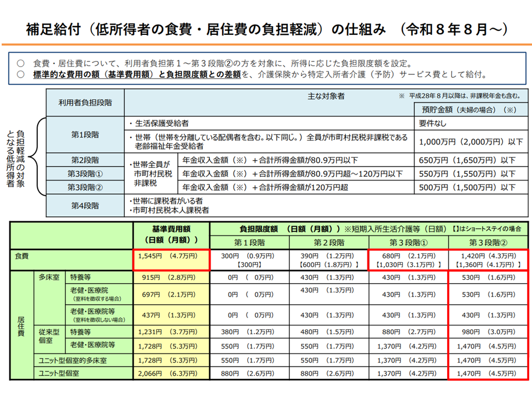
Task: Select the 負担限度額（日額（月額）） header
Action: (288, 228)
